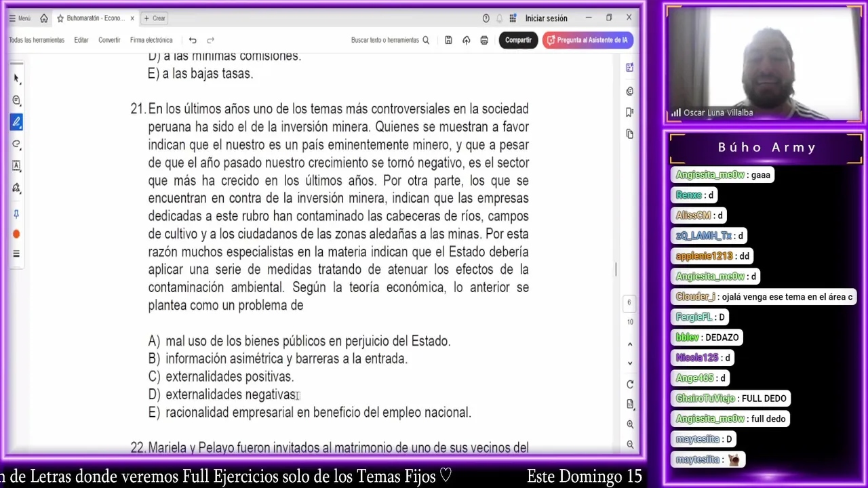Open the Menú hamburger menu

click(19, 18)
